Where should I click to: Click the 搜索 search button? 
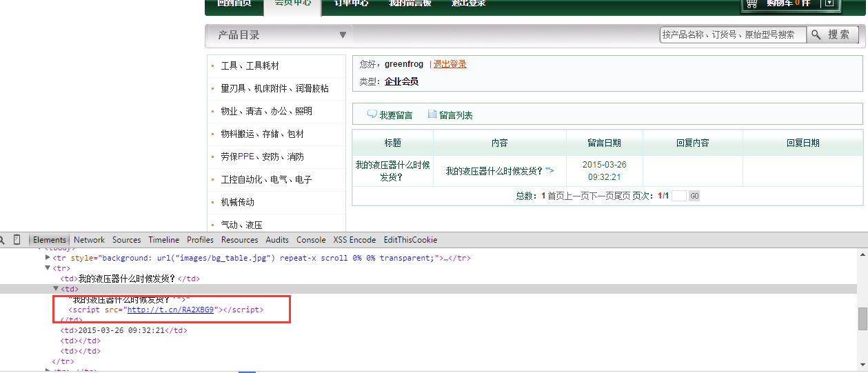pos(832,34)
